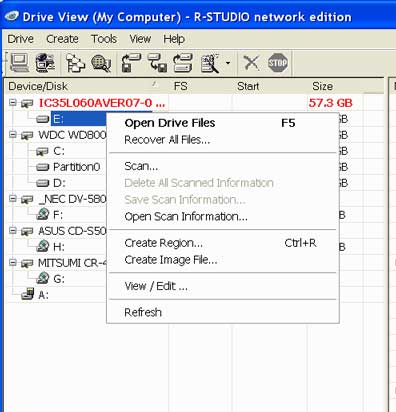Click the create region drive icon
The image size is (396, 412).
183,63
